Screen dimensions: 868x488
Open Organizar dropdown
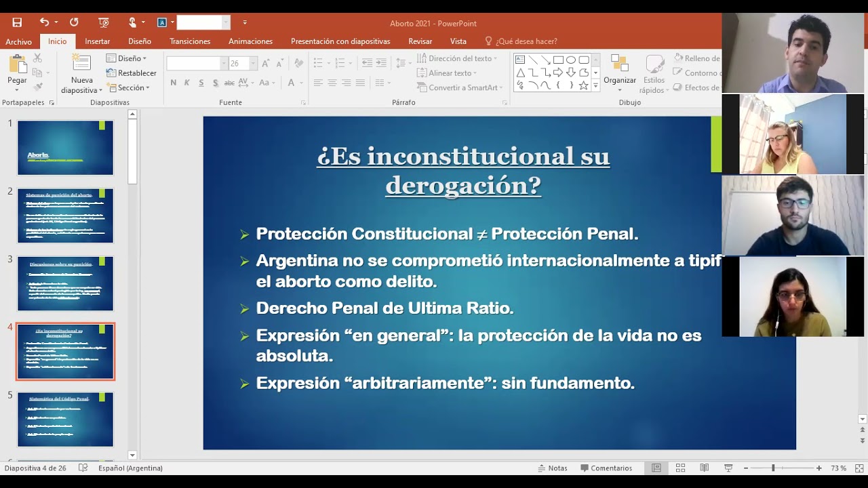pyautogui.click(x=620, y=74)
